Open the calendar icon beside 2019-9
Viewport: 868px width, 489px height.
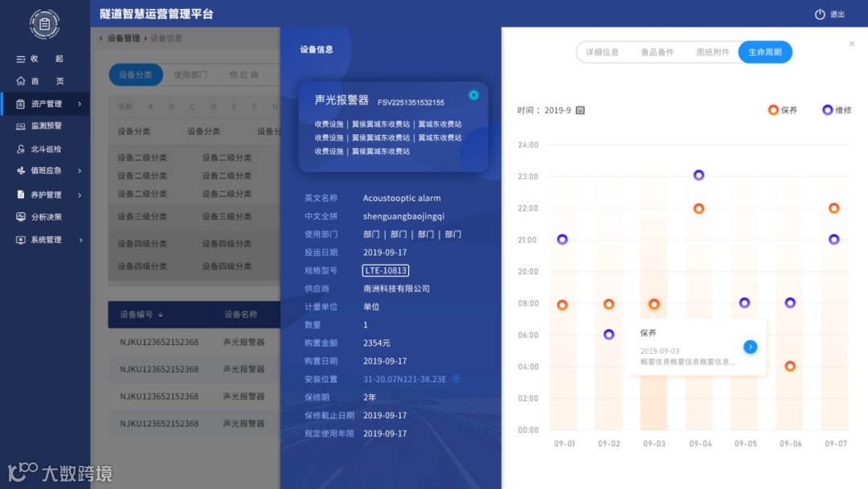point(580,110)
